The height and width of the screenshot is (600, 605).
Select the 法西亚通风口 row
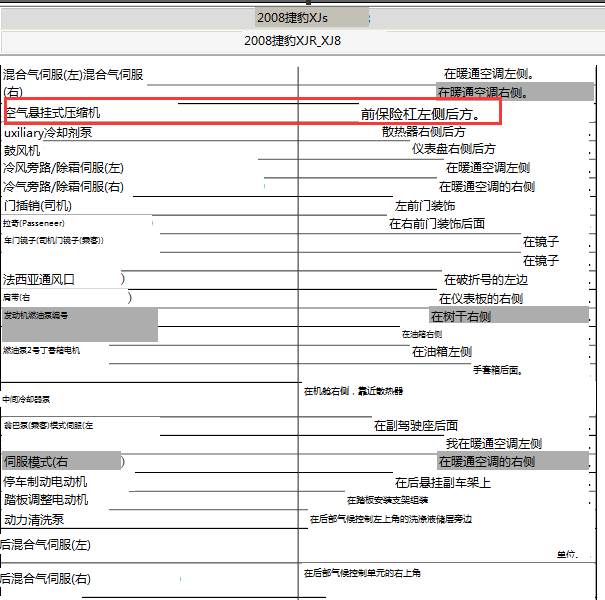[x=39, y=279]
